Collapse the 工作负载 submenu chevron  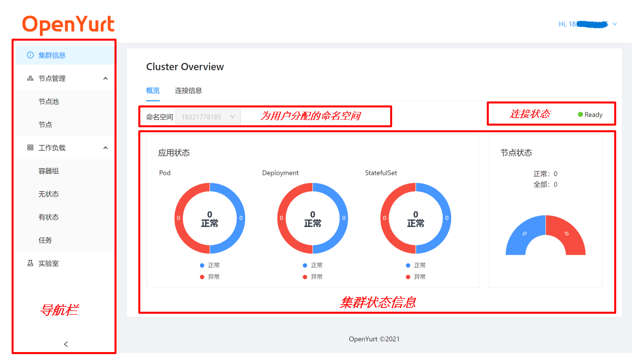[x=106, y=148]
